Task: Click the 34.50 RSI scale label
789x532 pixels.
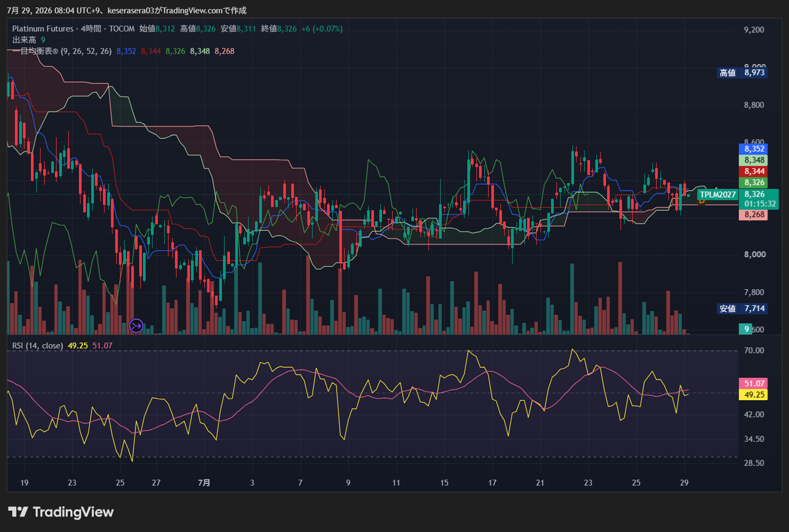Action: [754, 439]
